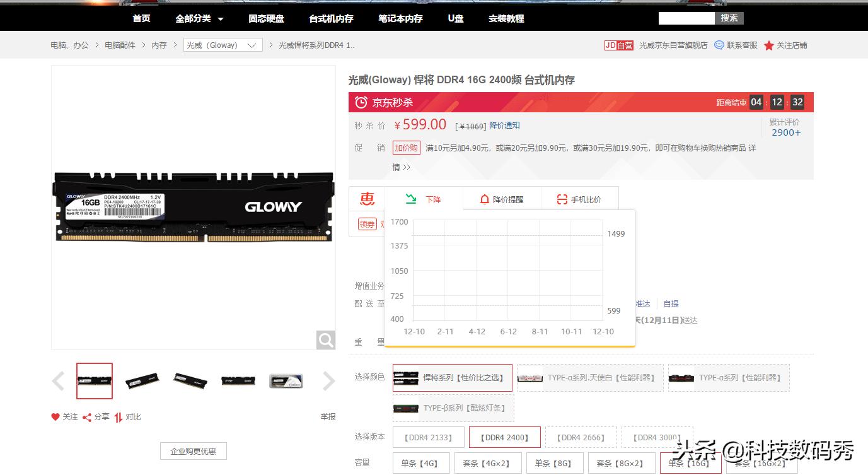Click the 京东秒杀 clock icon
Viewport: 868px width, 475px height.
[x=361, y=102]
